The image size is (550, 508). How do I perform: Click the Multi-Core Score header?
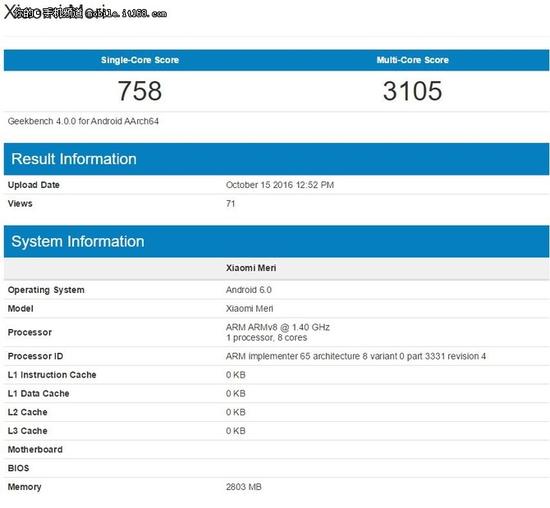click(412, 60)
